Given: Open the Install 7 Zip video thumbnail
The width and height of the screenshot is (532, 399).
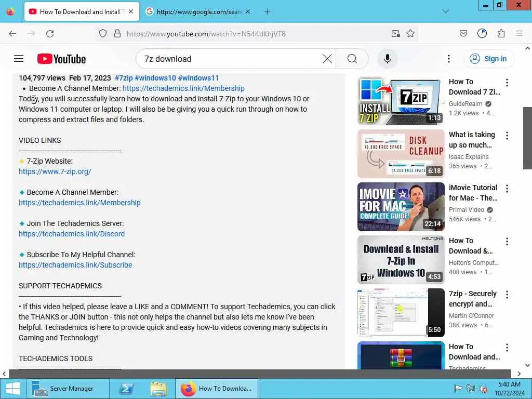Looking at the screenshot, I should point(401,101).
